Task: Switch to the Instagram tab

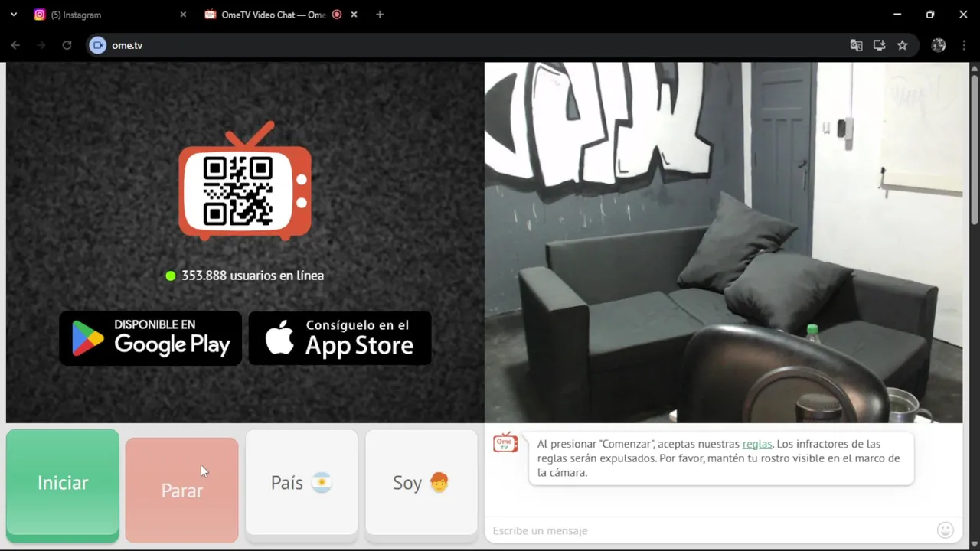Action: pyautogui.click(x=109, y=15)
